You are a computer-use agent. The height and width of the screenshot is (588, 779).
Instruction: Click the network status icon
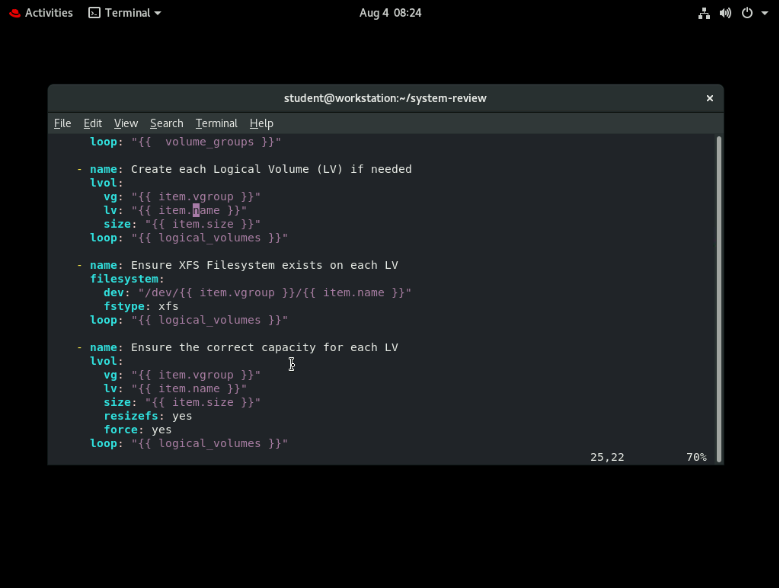point(704,13)
